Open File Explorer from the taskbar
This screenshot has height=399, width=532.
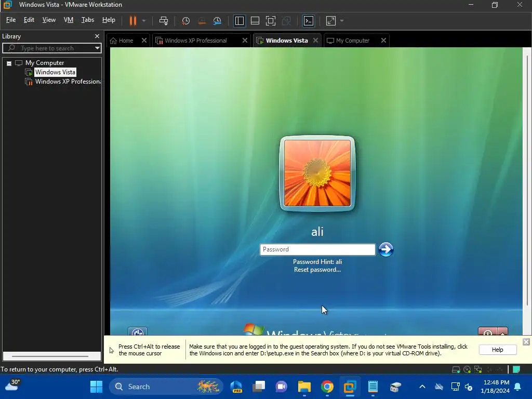[x=304, y=387]
